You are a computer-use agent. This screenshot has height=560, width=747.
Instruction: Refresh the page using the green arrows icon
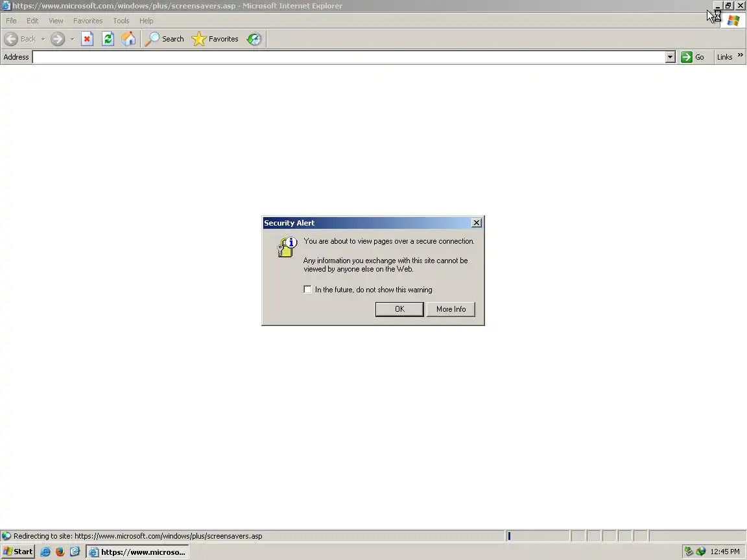[x=108, y=39]
